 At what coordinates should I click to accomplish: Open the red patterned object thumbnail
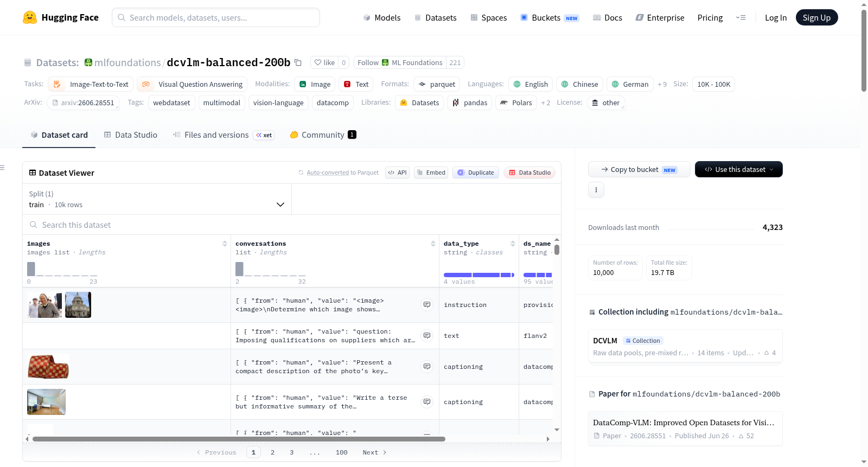coord(48,367)
